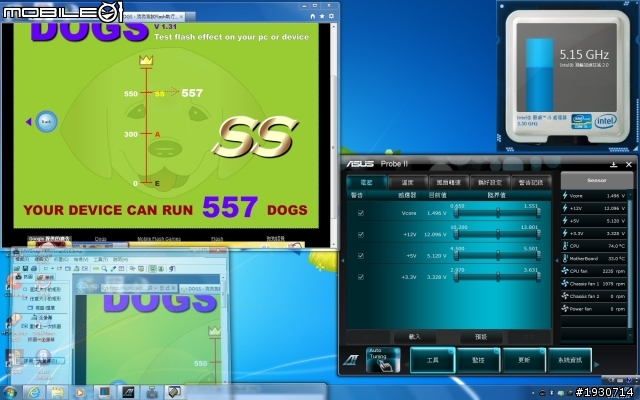Click the Vcore upper threshold handle at 1.551
Image resolution: width=640 pixels, height=400 pixels.
tap(538, 212)
